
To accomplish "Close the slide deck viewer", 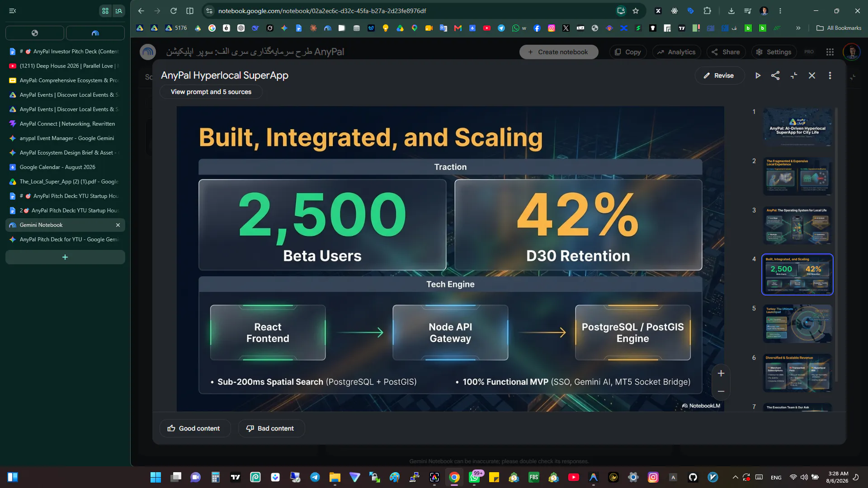I will point(812,75).
